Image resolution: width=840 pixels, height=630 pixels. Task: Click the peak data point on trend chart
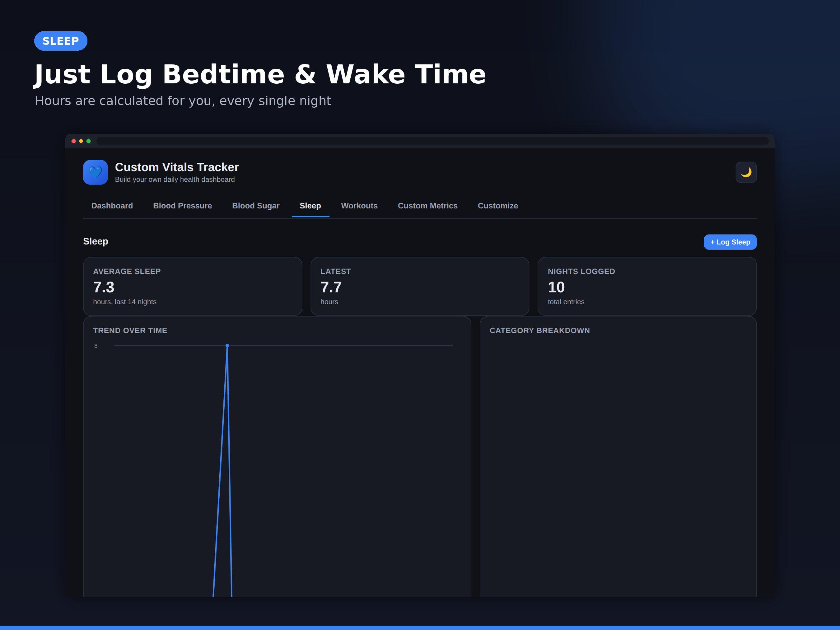[227, 346]
